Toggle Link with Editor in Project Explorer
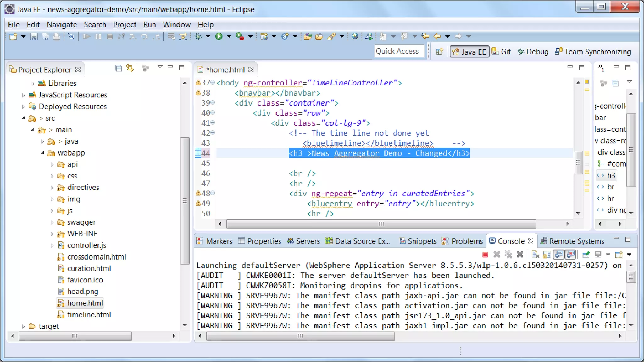The height and width of the screenshot is (362, 644). (130, 68)
